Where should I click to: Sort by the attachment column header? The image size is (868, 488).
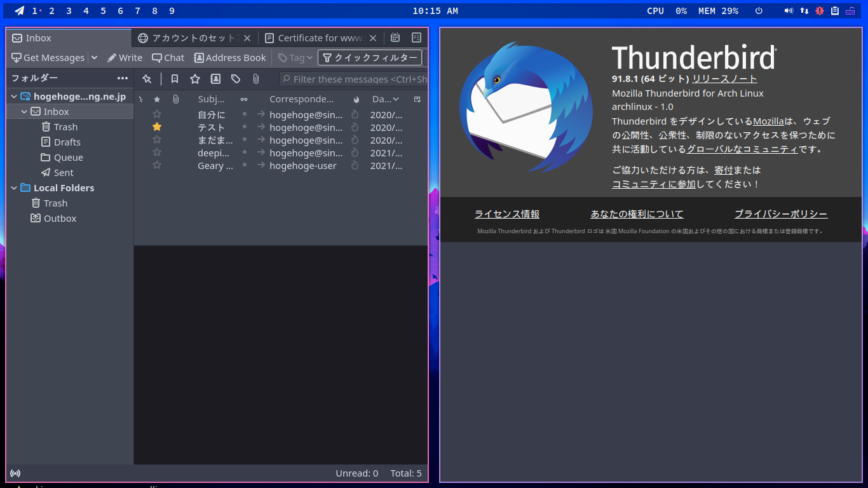pyautogui.click(x=176, y=99)
